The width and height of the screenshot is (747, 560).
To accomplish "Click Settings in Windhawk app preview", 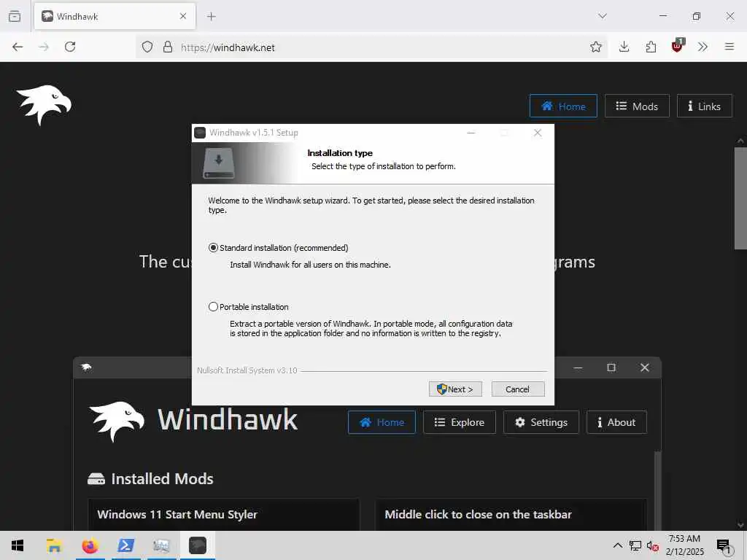I will [x=541, y=422].
